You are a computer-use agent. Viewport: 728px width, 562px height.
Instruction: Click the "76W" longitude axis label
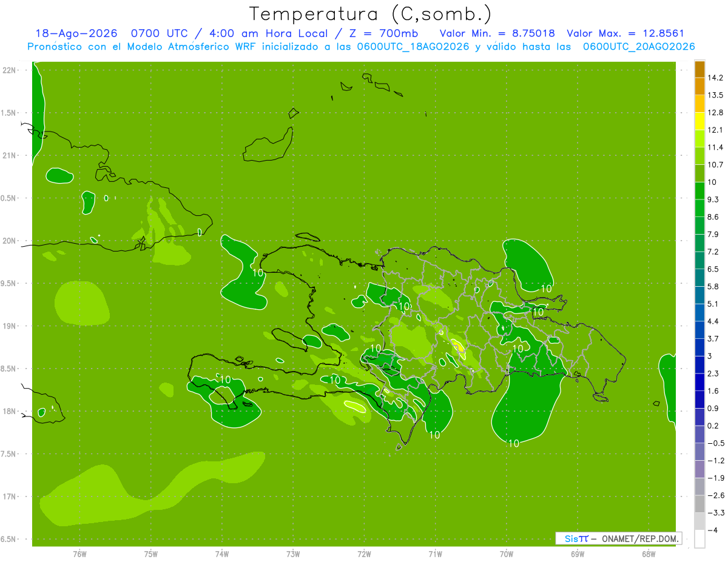(x=79, y=554)
